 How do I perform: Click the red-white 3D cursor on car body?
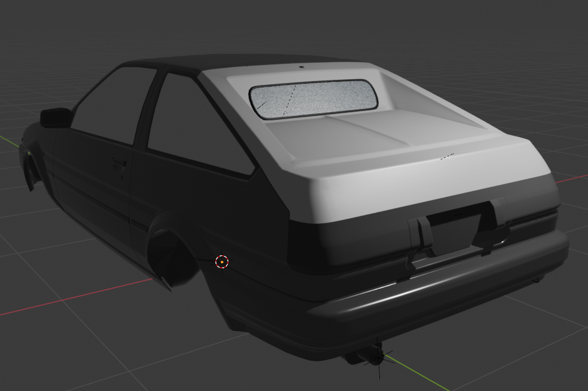222,261
